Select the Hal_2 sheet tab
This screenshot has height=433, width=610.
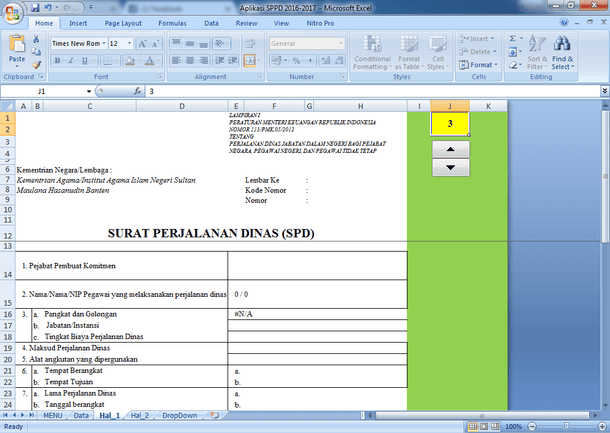[x=140, y=415]
